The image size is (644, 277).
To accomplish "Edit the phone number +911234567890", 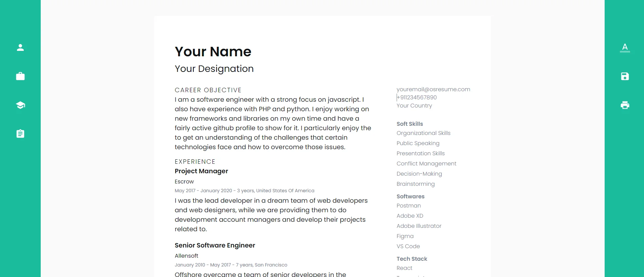I will [x=417, y=98].
